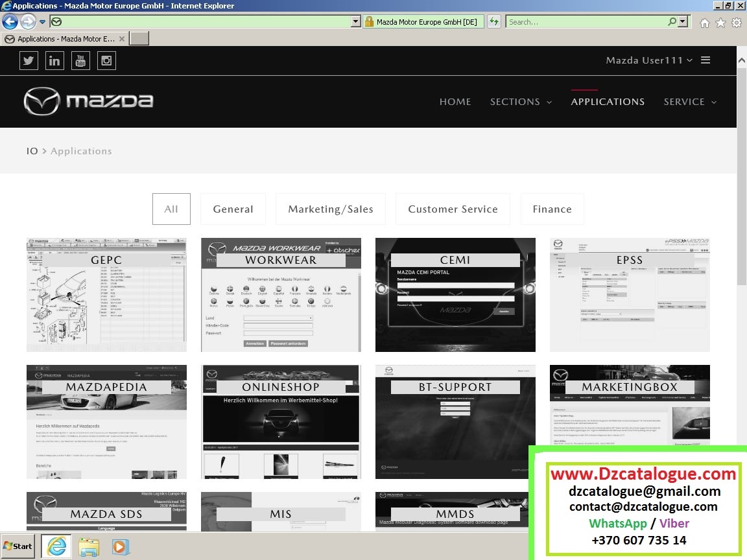Open the MIS application tile
The image size is (747, 560).
click(x=281, y=512)
